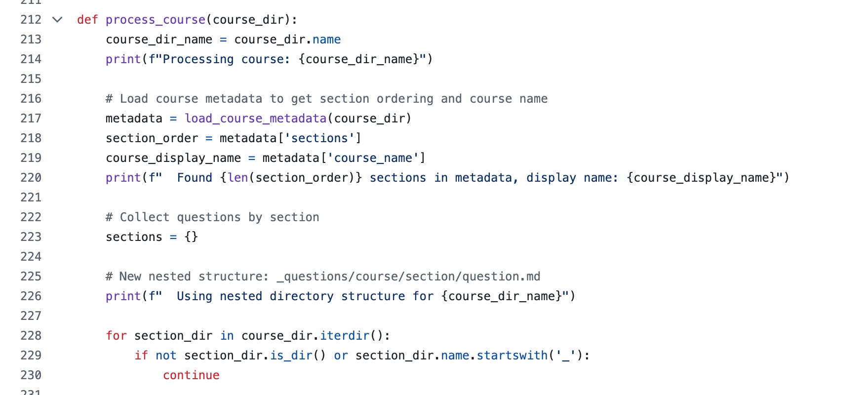The height and width of the screenshot is (395, 868).
Task: Click the is_dir method call
Action: pos(291,355)
